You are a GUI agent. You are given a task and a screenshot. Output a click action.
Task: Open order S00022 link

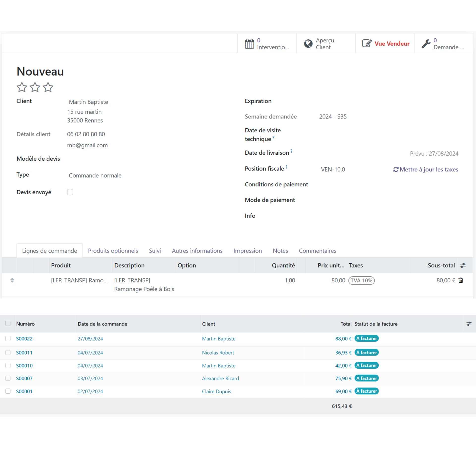24,339
